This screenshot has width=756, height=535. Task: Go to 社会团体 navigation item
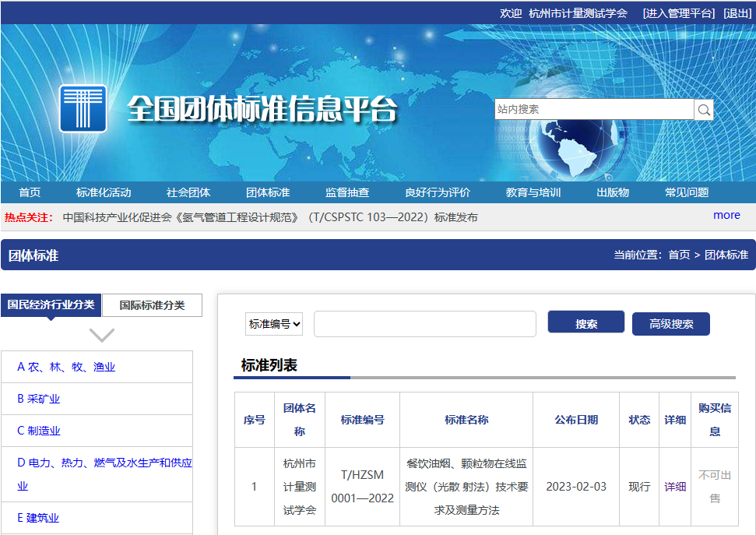tap(188, 192)
